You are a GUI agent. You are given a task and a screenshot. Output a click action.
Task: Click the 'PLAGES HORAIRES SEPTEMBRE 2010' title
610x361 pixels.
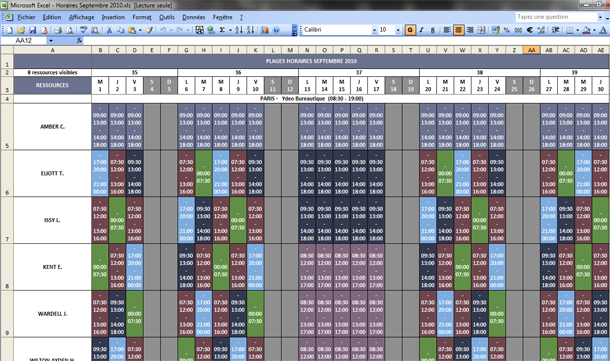pyautogui.click(x=311, y=61)
